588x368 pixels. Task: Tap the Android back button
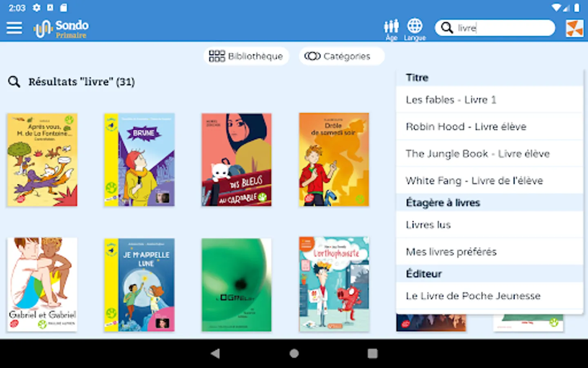[215, 354]
